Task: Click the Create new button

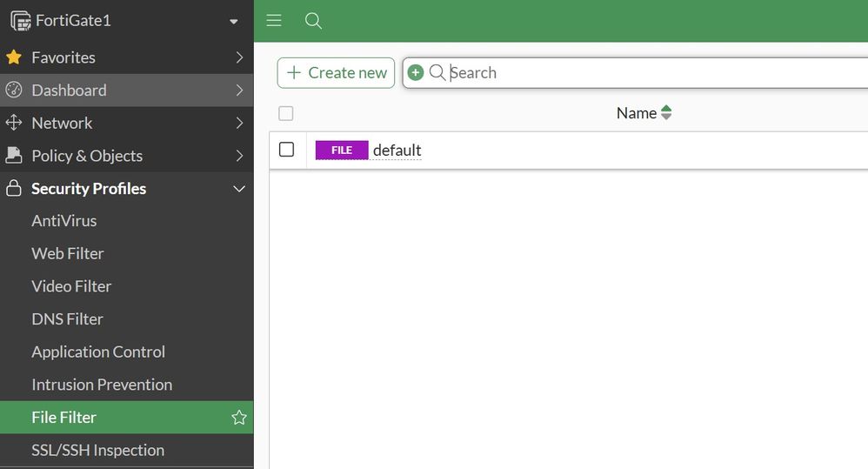Action: coord(336,73)
